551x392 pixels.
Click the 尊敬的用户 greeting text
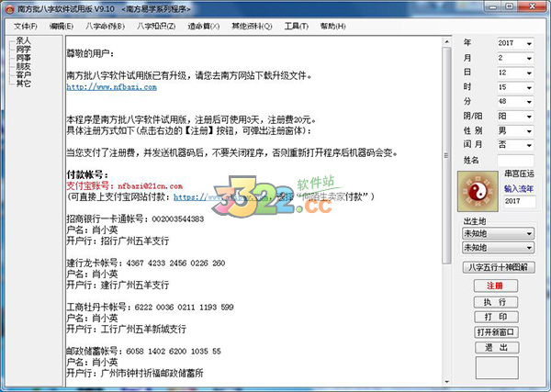(90, 54)
